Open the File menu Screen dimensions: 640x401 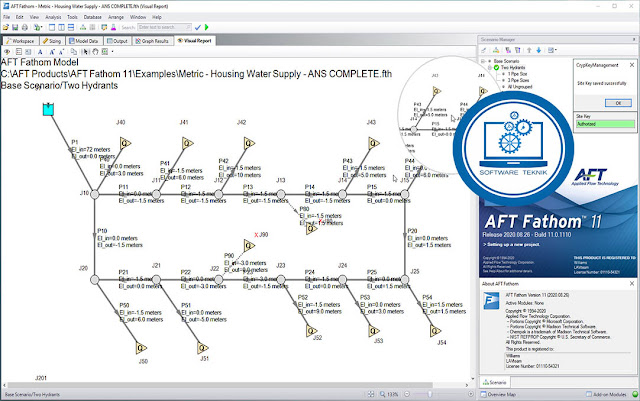click(7, 17)
